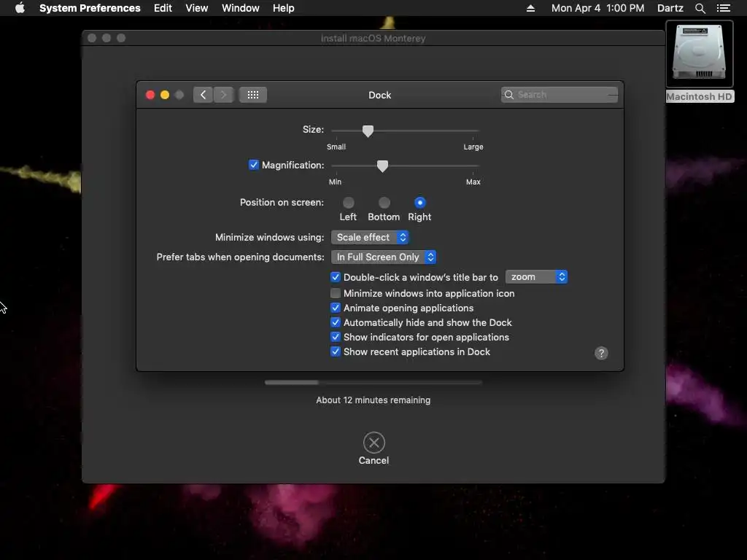Open Notification Center list icon
The width and height of the screenshot is (747, 560).
(724, 8)
